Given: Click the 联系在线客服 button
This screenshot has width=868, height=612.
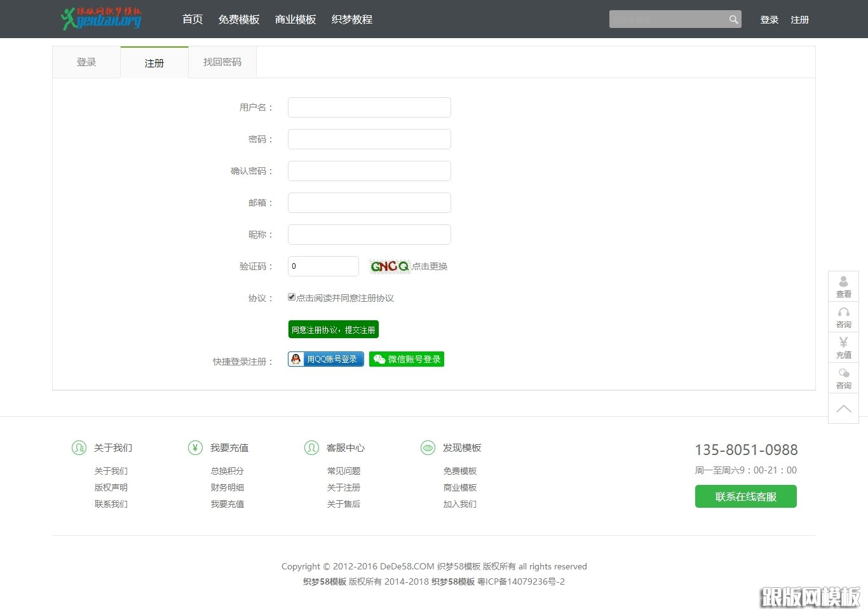Looking at the screenshot, I should (x=745, y=496).
